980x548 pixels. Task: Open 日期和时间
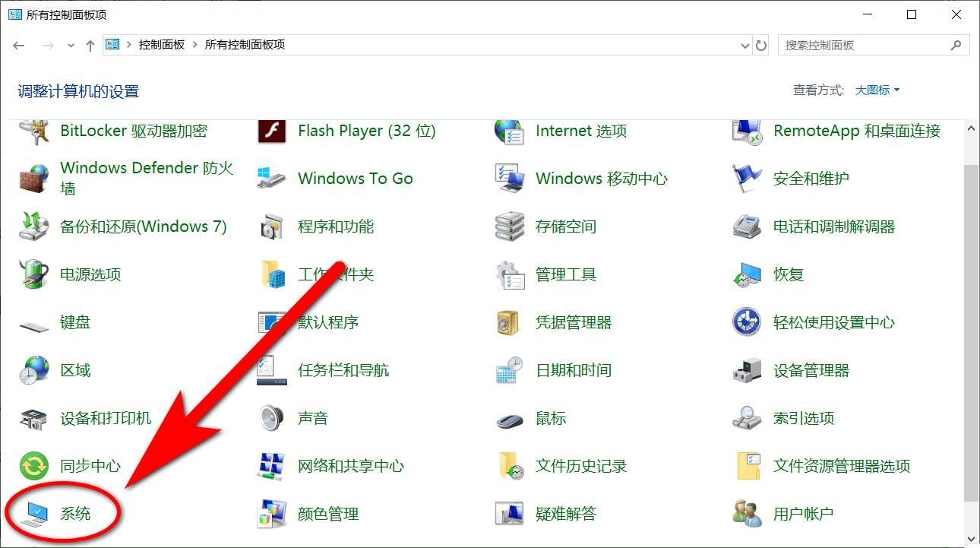click(x=576, y=370)
